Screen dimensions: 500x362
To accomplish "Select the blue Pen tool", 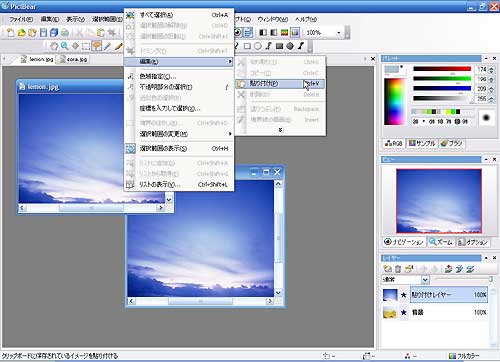I will coord(107,46).
